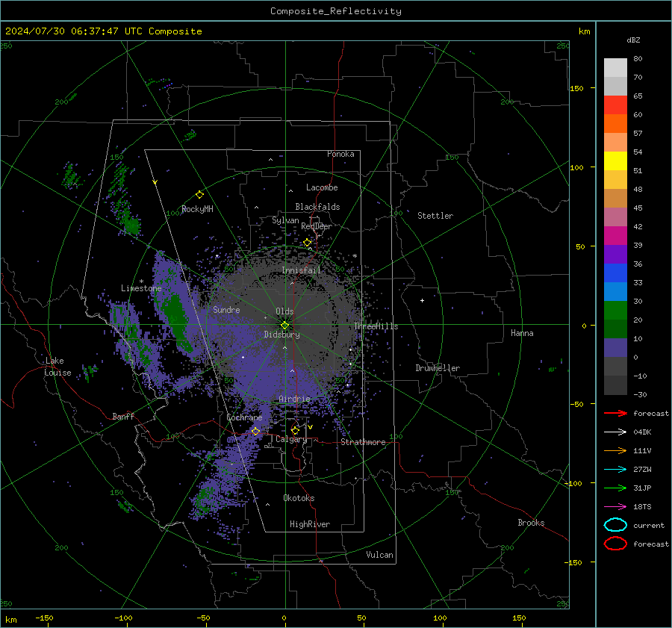Image resolution: width=672 pixels, height=628 pixels.
Task: Select the red 60–65 dBZ swatch
Action: coord(615,105)
